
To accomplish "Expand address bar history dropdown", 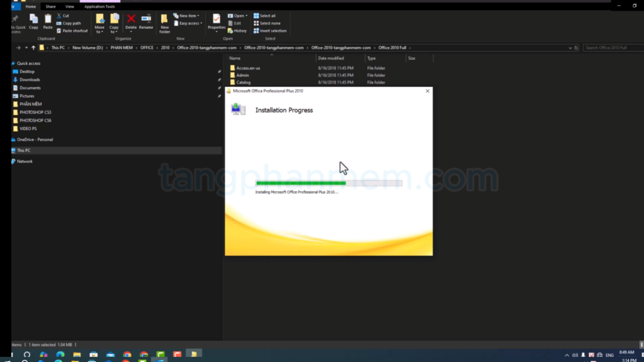I will 570,48.
